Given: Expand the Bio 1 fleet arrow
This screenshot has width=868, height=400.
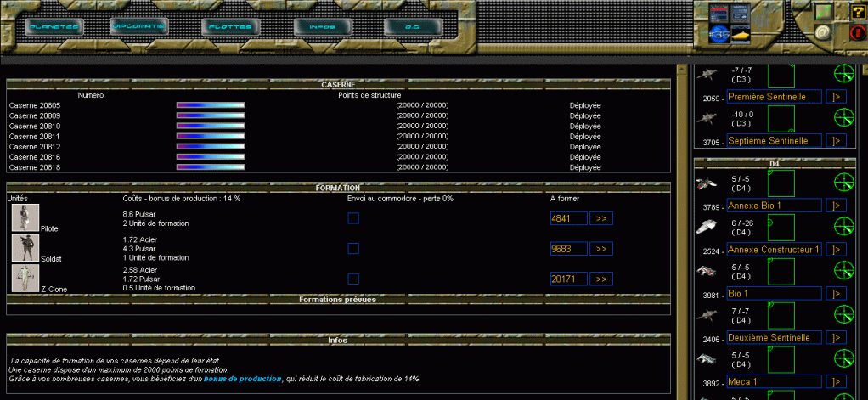Looking at the screenshot, I should point(836,293).
